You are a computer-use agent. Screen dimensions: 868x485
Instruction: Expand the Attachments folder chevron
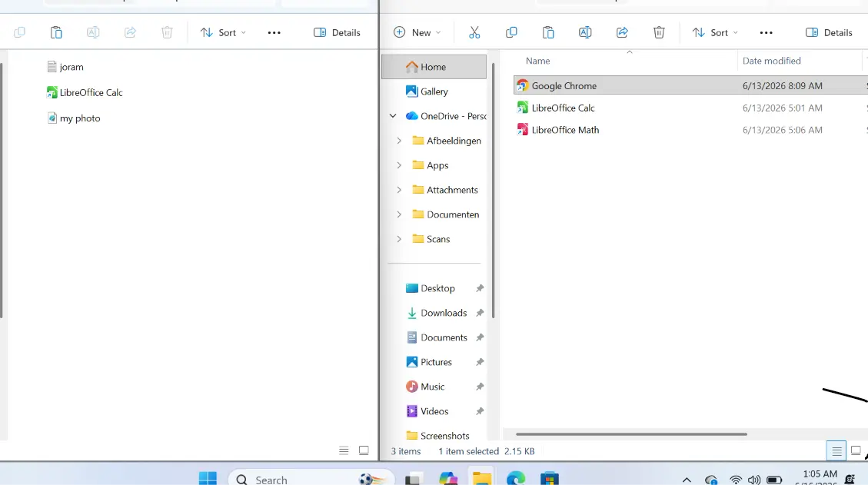(x=399, y=190)
